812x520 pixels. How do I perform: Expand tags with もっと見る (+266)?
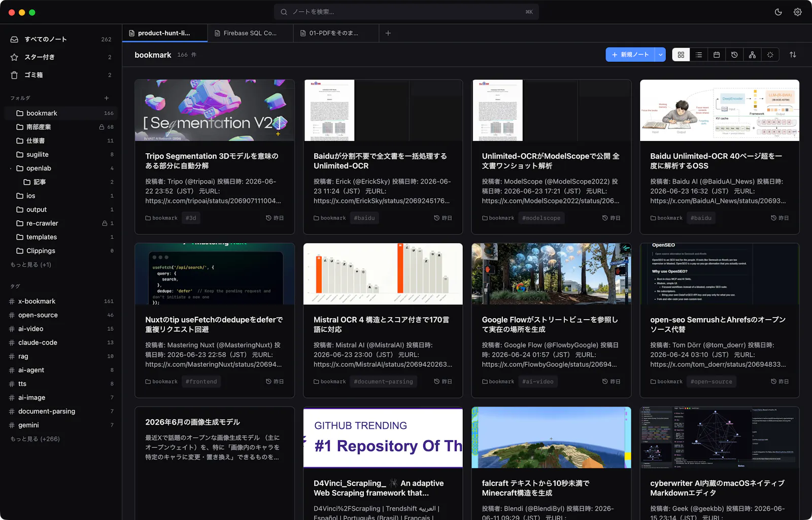pos(35,439)
